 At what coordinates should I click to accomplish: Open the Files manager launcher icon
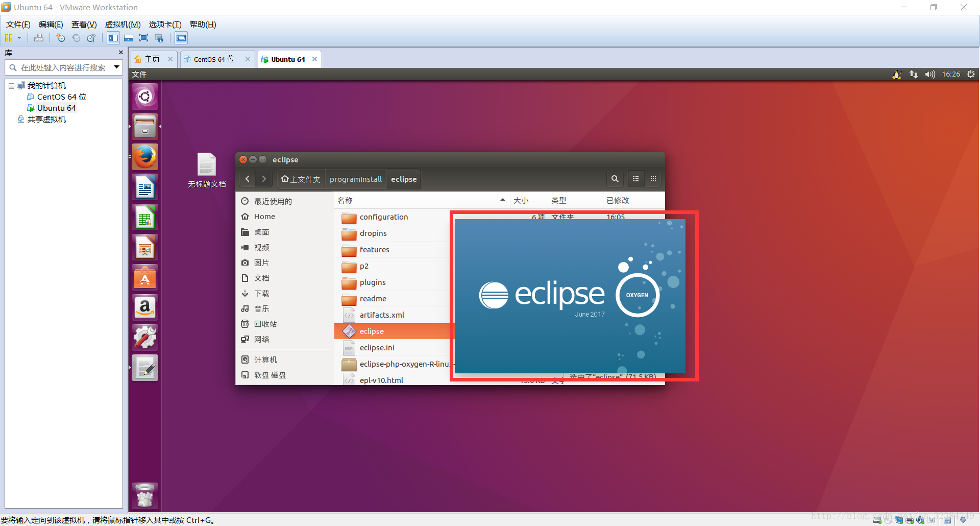(145, 127)
